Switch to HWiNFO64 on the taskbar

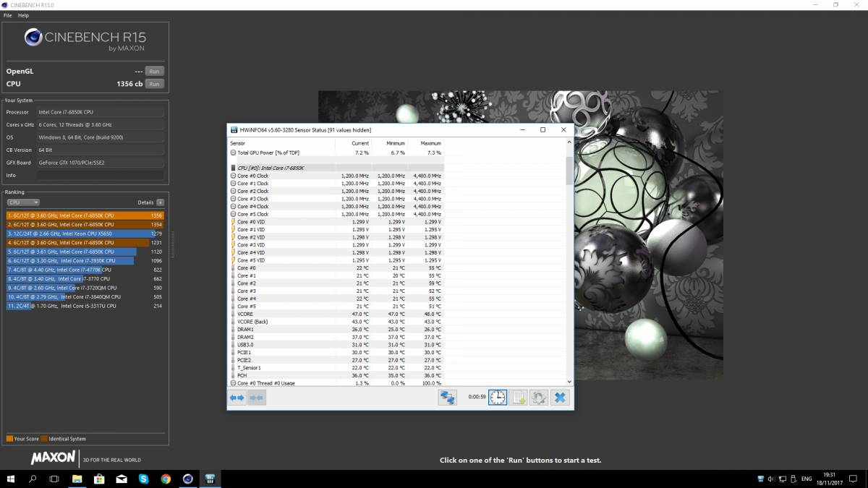(x=210, y=479)
